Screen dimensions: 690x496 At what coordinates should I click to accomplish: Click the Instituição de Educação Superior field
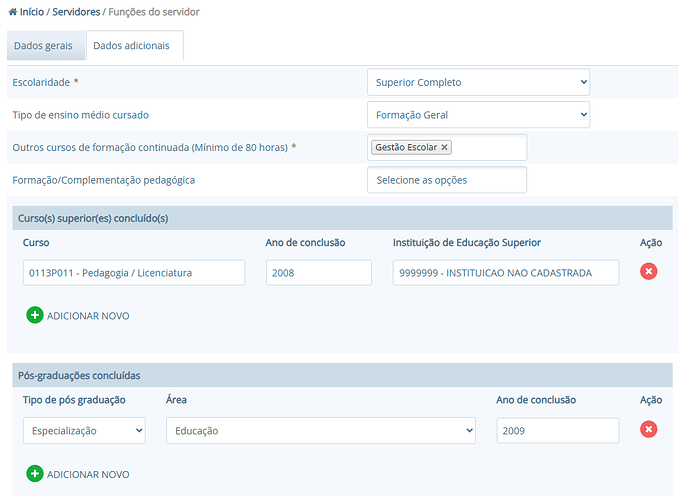tap(506, 273)
